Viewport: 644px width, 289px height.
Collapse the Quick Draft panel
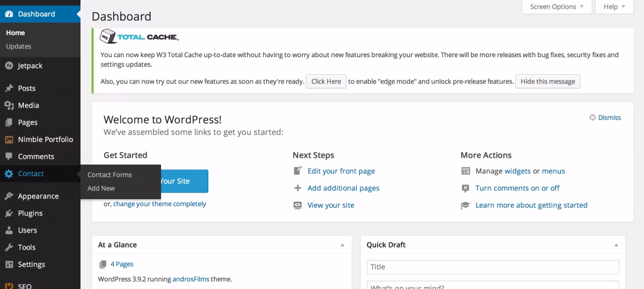pos(616,245)
